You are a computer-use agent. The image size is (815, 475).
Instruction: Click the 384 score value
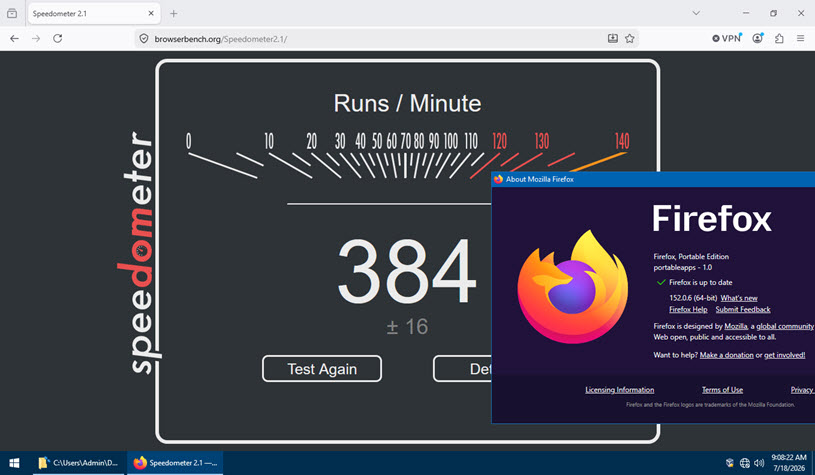point(408,271)
